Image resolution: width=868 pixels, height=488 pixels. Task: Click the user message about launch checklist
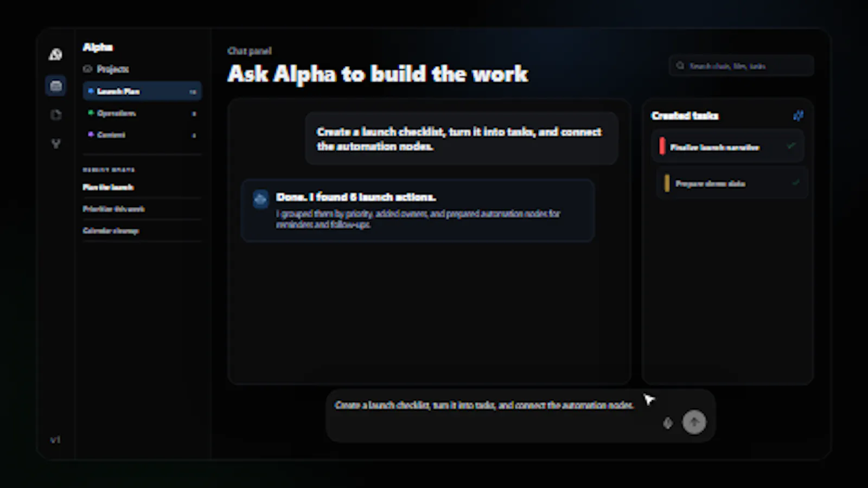(461, 139)
